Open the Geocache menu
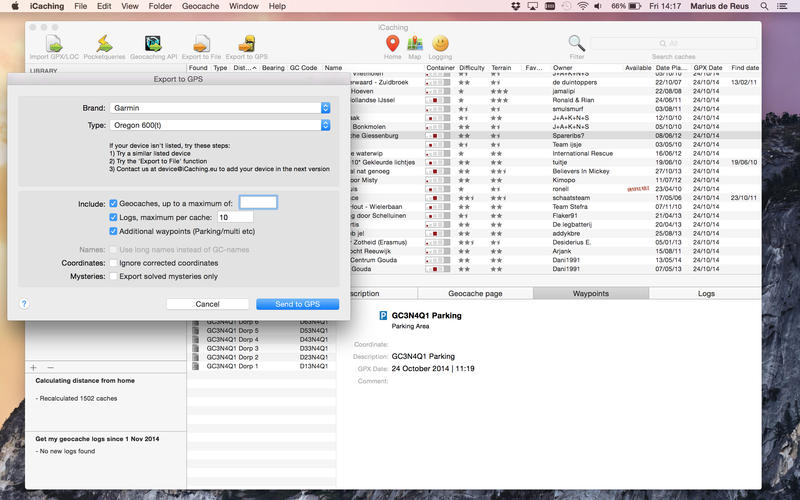This screenshot has width=800, height=500. pos(201,6)
